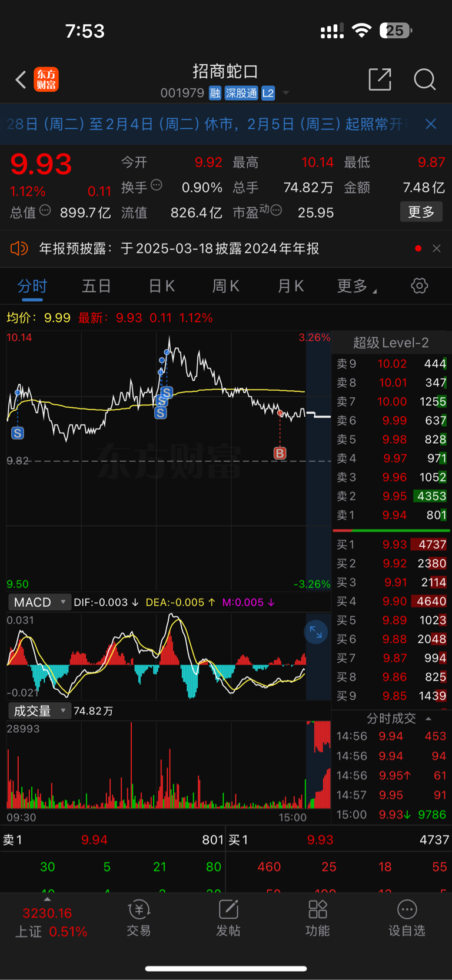
Task: Tap the 总值 info icon
Action: pos(45,211)
